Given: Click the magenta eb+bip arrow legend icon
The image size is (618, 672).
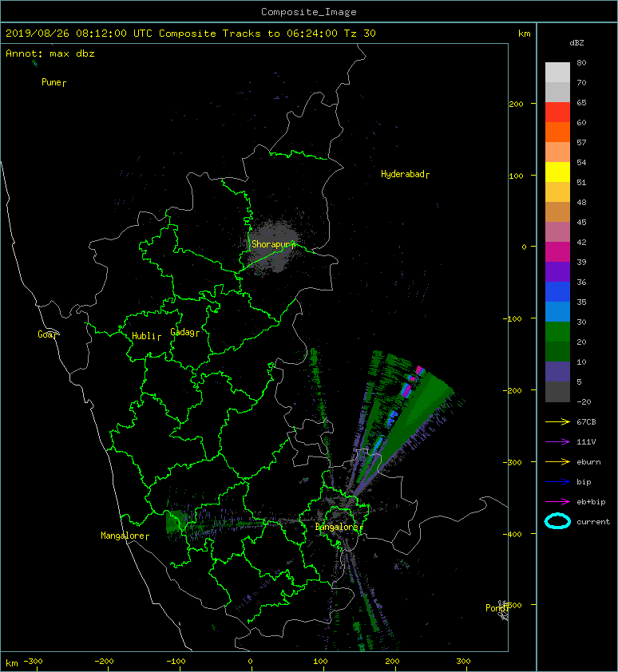Looking at the screenshot, I should 557,502.
